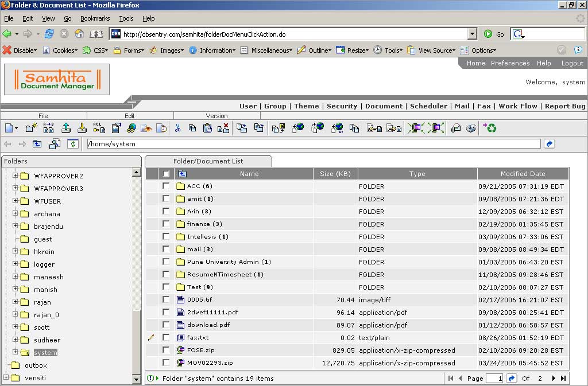588x386 pixels.
Task: Expand the hkrein folder node
Action: 15,251
